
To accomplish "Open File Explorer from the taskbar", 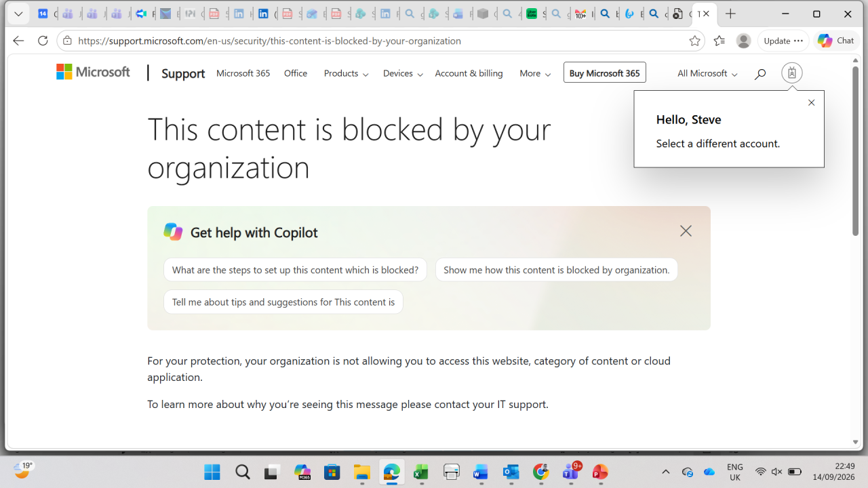I will (x=361, y=472).
